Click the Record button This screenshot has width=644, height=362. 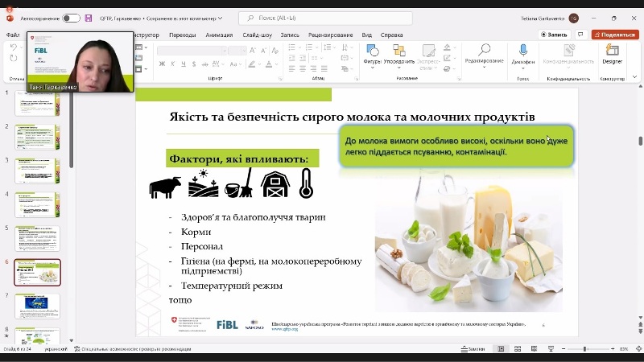point(554,35)
